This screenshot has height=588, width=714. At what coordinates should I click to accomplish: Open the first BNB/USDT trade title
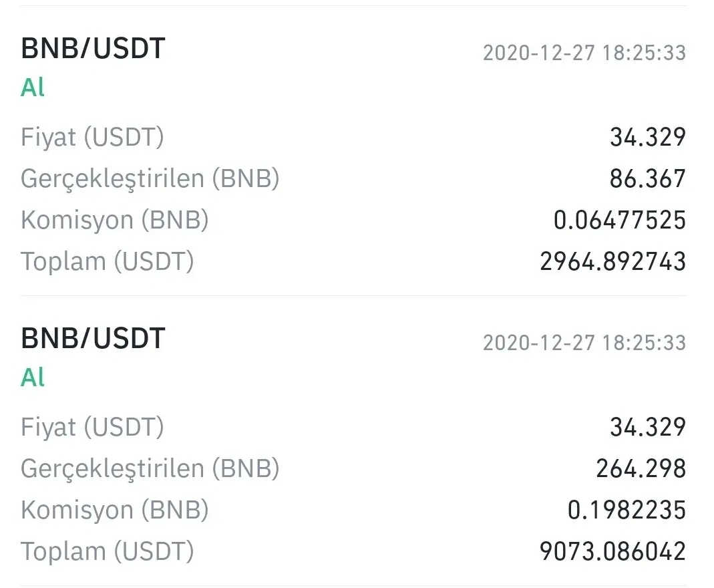point(93,49)
